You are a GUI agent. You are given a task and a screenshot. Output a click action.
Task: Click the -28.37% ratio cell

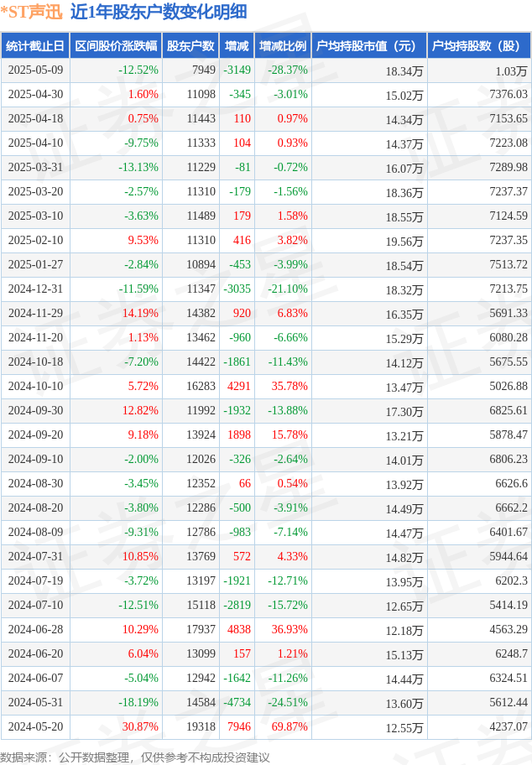[x=288, y=70]
